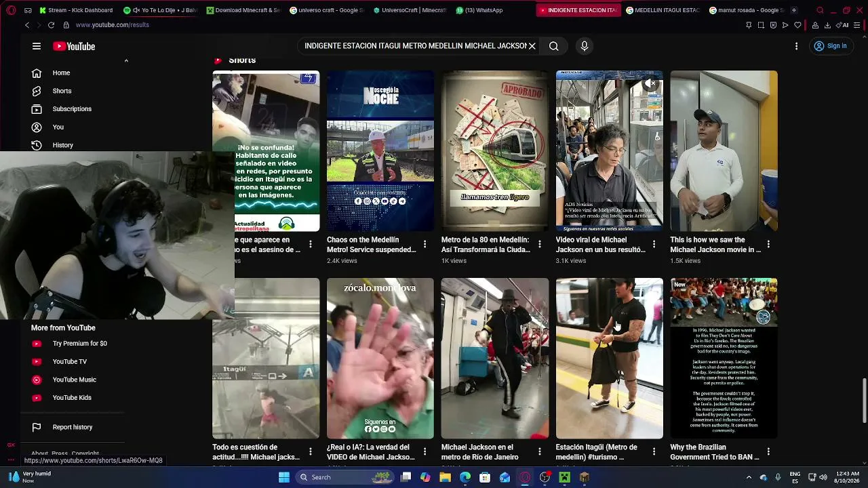Open 'Video viral de Michael Jackson en un bus' title
868x488 pixels.
pyautogui.click(x=601, y=245)
